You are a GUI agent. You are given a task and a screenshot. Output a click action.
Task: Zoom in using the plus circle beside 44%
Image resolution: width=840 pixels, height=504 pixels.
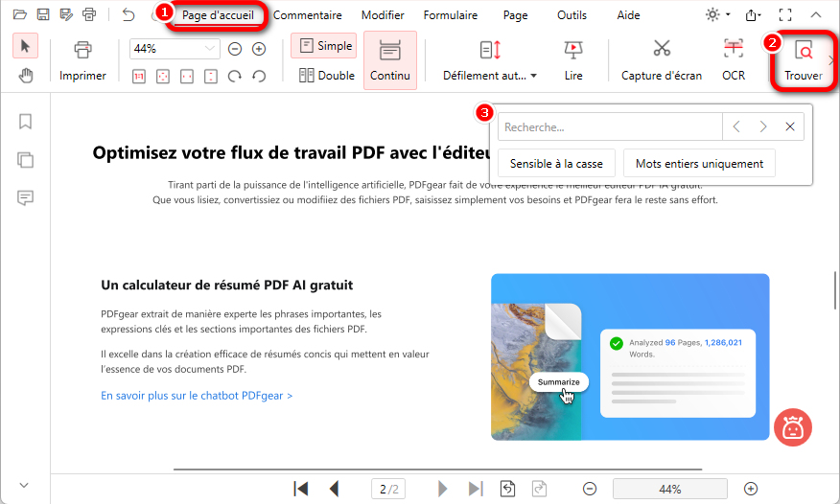coord(259,49)
